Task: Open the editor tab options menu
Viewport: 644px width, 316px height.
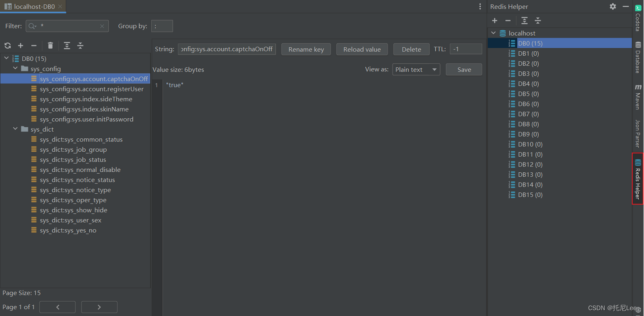Action: (480, 6)
